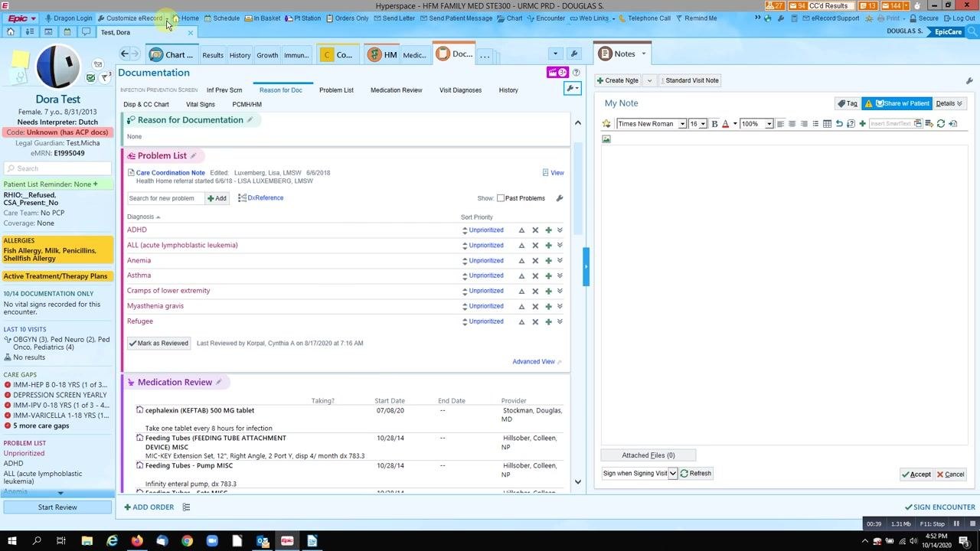Open Google Chrome from the Windows taskbar

tap(187, 541)
